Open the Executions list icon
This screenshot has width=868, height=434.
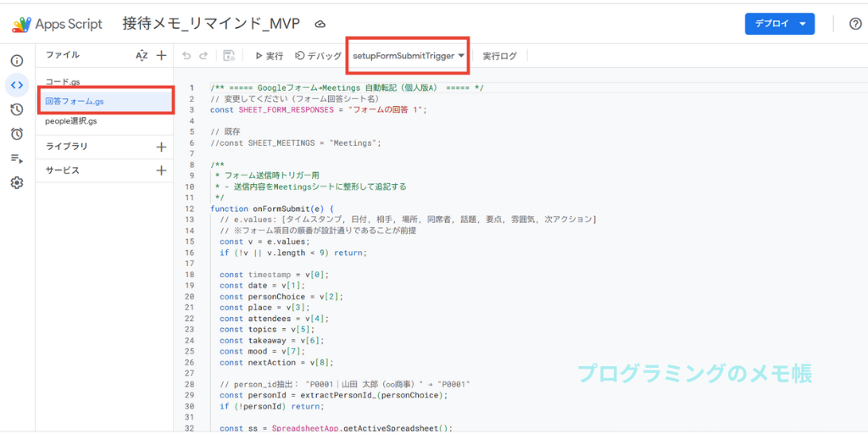click(x=16, y=159)
